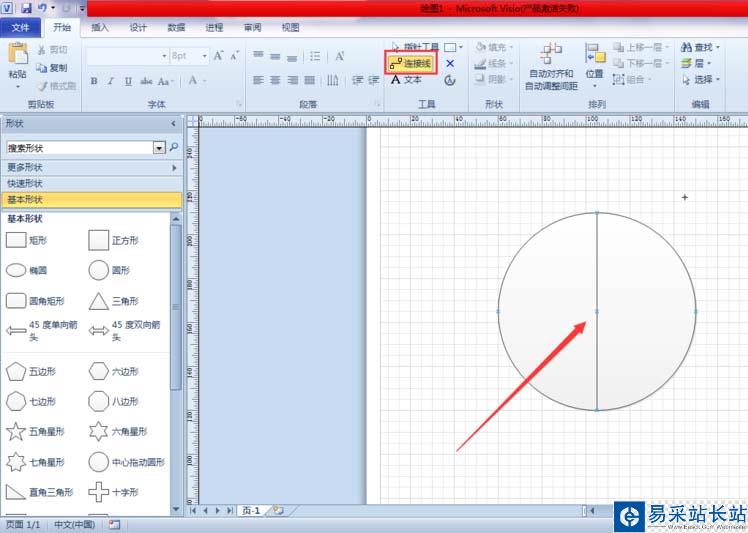Select the Basic Shapes stencil
The height and width of the screenshot is (533, 748).
92,199
